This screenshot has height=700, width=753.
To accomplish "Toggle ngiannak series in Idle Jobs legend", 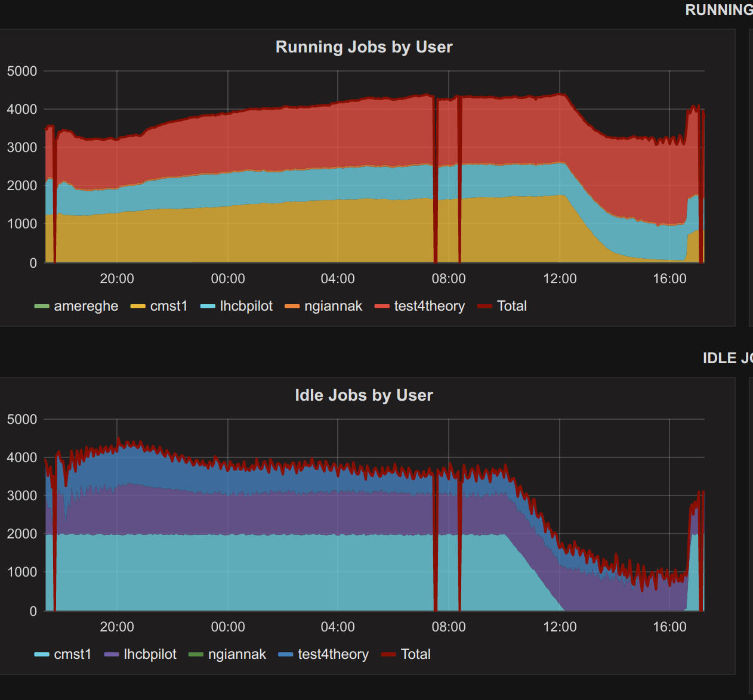I will (x=237, y=655).
